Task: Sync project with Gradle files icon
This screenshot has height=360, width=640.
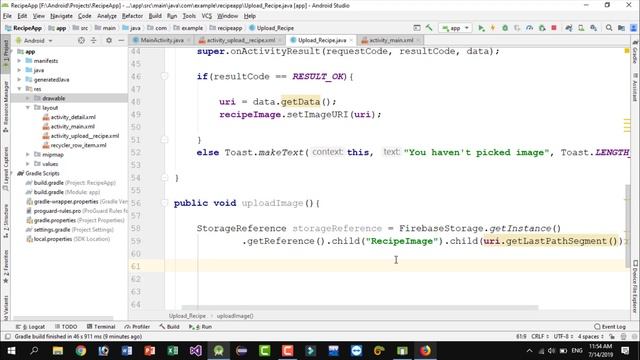Action: coord(569,28)
